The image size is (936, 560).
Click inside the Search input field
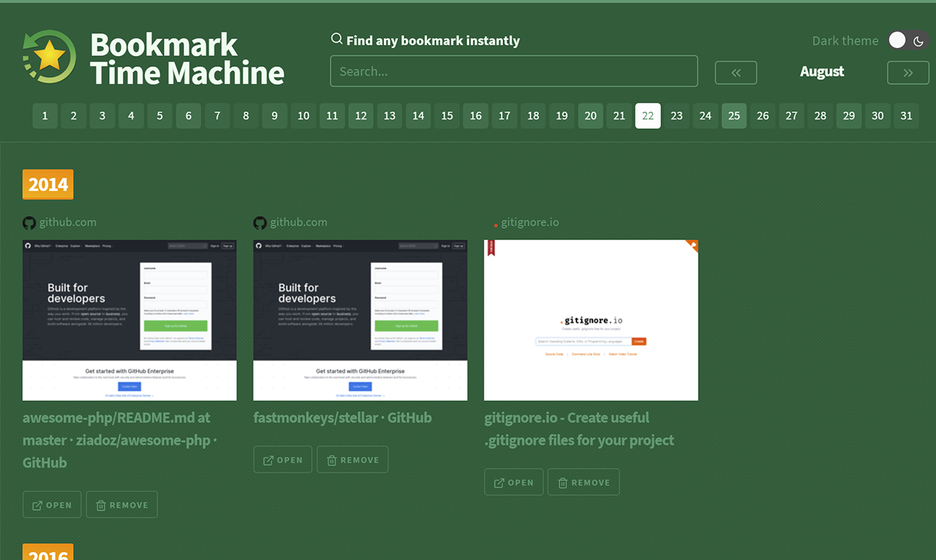(x=514, y=71)
